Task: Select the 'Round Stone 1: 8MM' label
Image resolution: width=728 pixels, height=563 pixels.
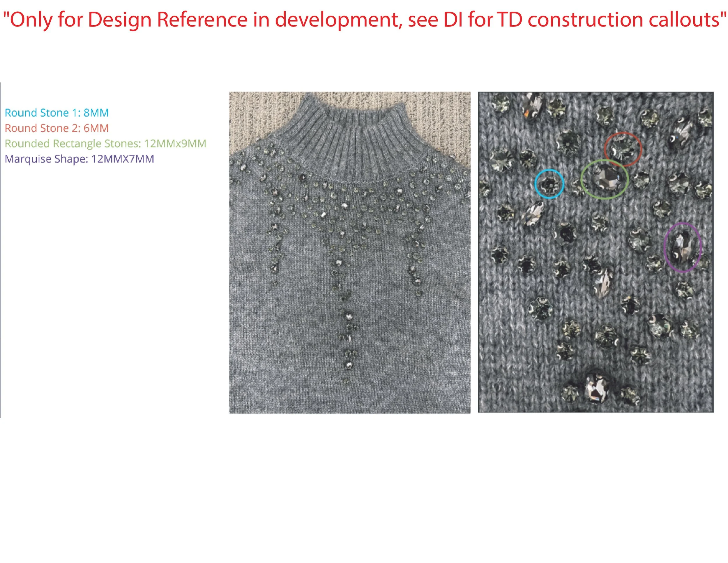Action: tap(56, 113)
